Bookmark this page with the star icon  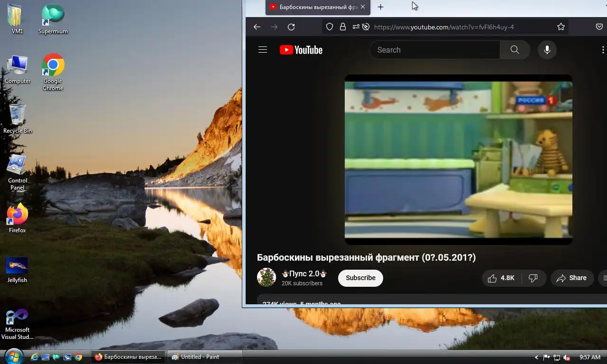click(561, 27)
